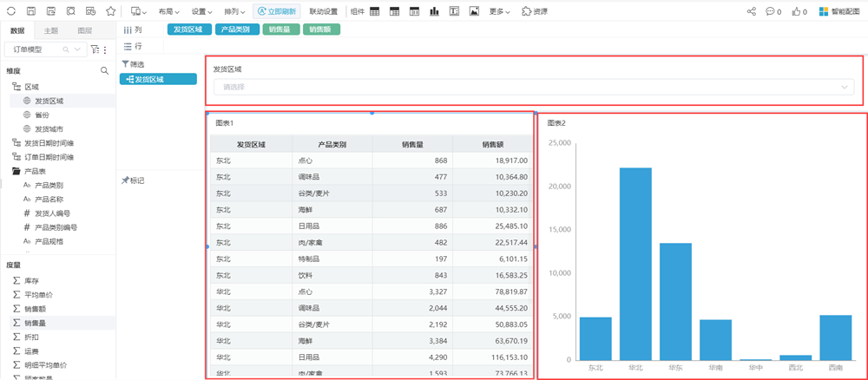
Task: Open the 更多 dropdown menu
Action: pyautogui.click(x=499, y=11)
